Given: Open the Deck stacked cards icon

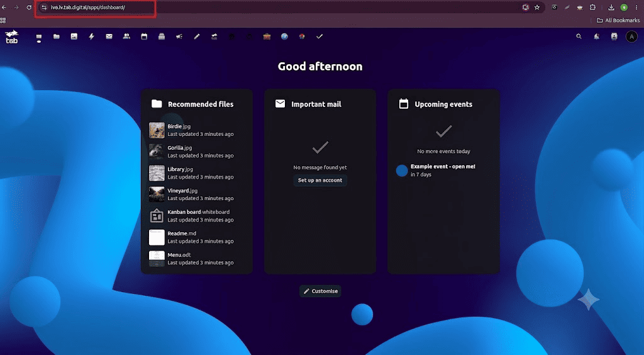Looking at the screenshot, I should [x=162, y=37].
